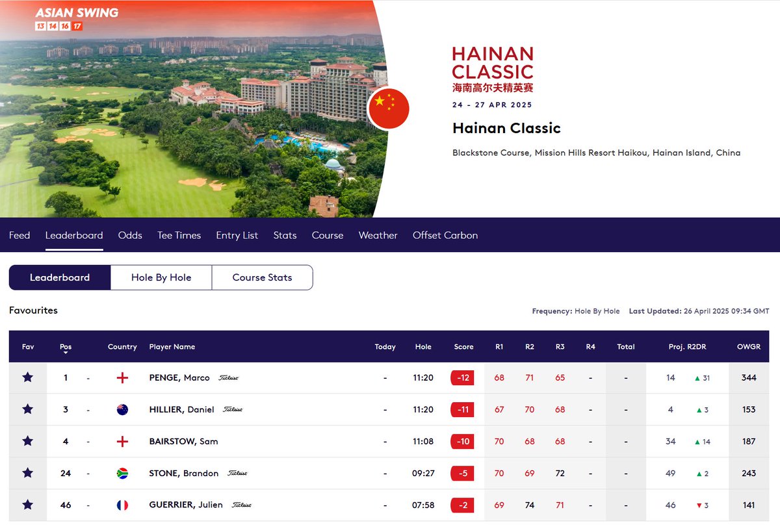Toggle favourite star for PENGE, Marco
The image size is (780, 532).
coord(28,377)
